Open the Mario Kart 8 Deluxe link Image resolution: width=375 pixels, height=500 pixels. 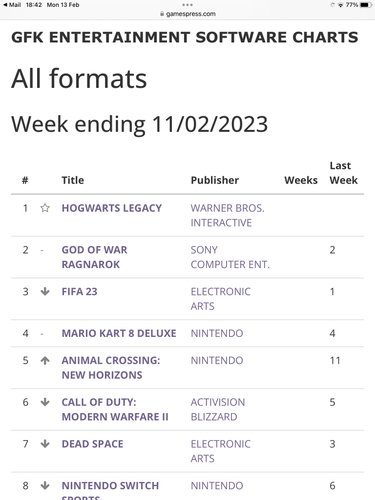(x=119, y=333)
